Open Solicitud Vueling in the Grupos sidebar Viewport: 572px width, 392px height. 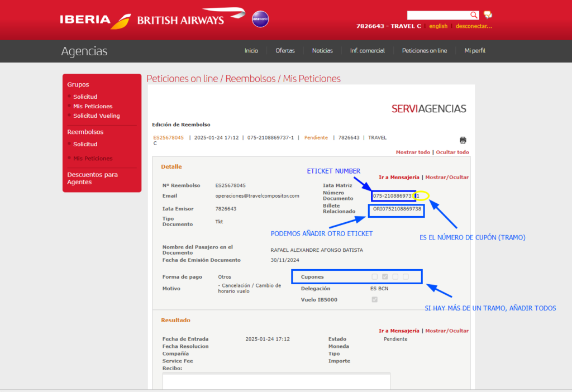(96, 116)
